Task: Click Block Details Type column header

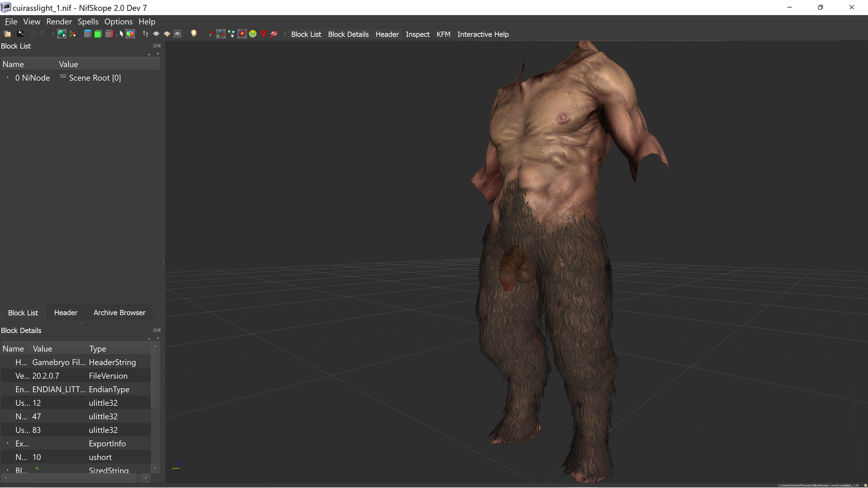Action: point(119,349)
